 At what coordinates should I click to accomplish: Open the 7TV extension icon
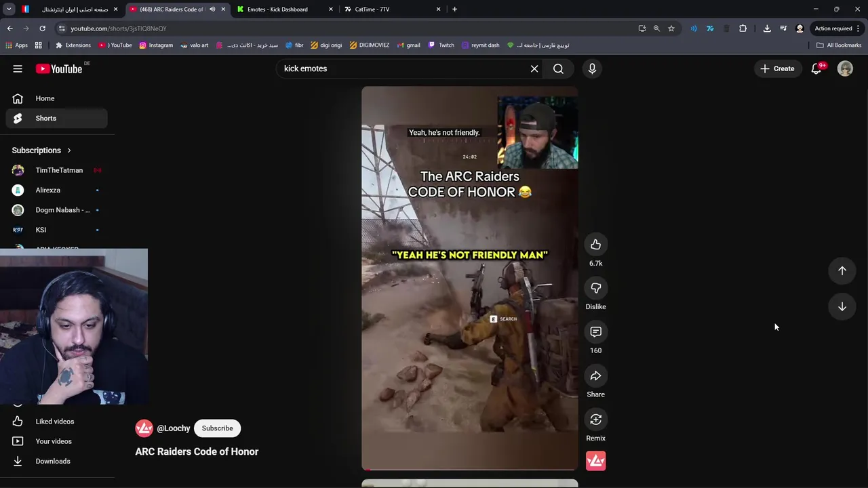click(710, 28)
